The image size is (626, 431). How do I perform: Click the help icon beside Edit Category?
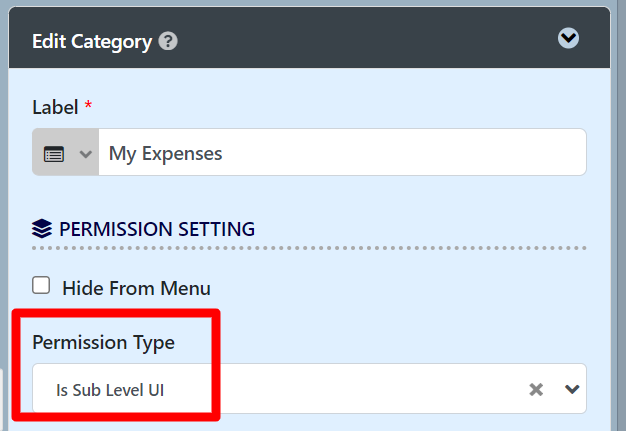169,41
